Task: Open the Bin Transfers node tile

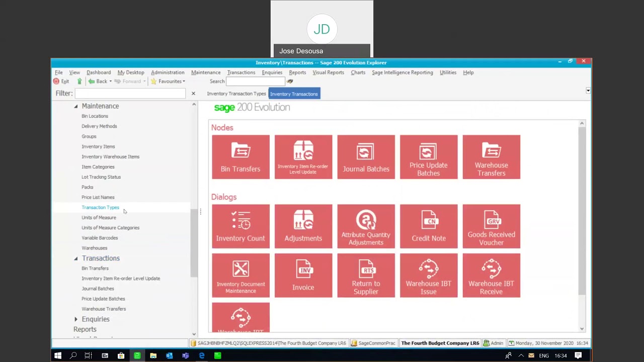Action: click(240, 157)
